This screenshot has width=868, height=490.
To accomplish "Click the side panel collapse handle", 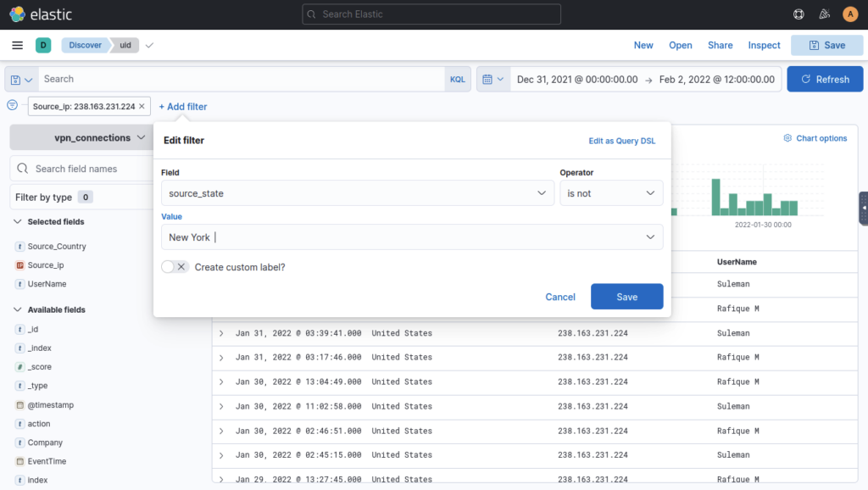I will [x=864, y=209].
